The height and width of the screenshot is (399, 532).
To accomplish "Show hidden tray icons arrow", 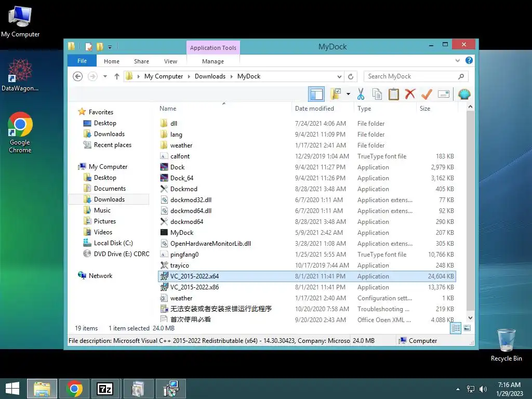I will point(458,389).
